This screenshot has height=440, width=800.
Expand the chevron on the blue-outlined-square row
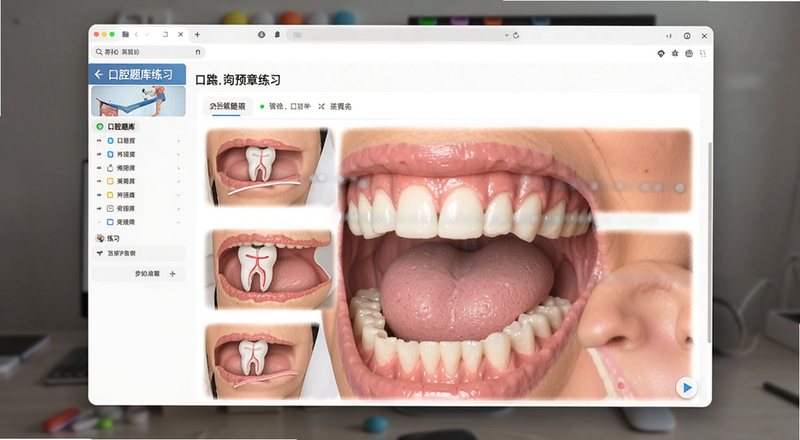coord(179,223)
